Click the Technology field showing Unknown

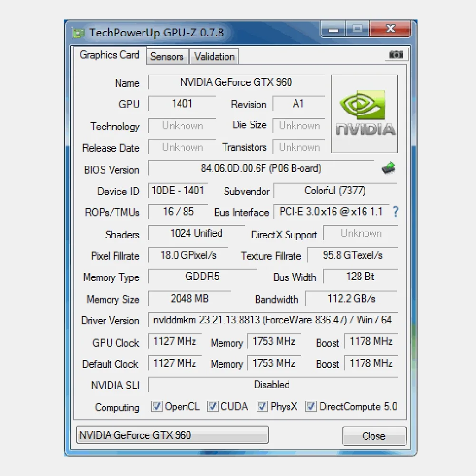[x=182, y=126]
